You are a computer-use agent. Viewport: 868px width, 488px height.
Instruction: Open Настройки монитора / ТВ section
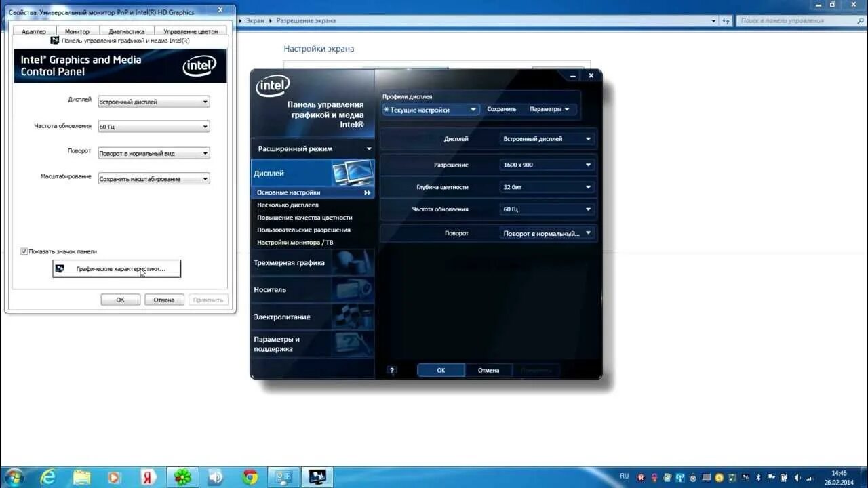295,242
